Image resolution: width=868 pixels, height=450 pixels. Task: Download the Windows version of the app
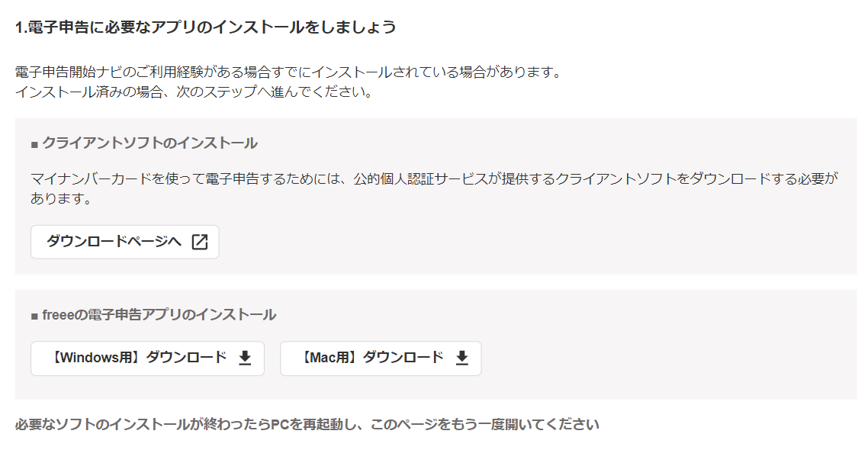click(x=147, y=358)
